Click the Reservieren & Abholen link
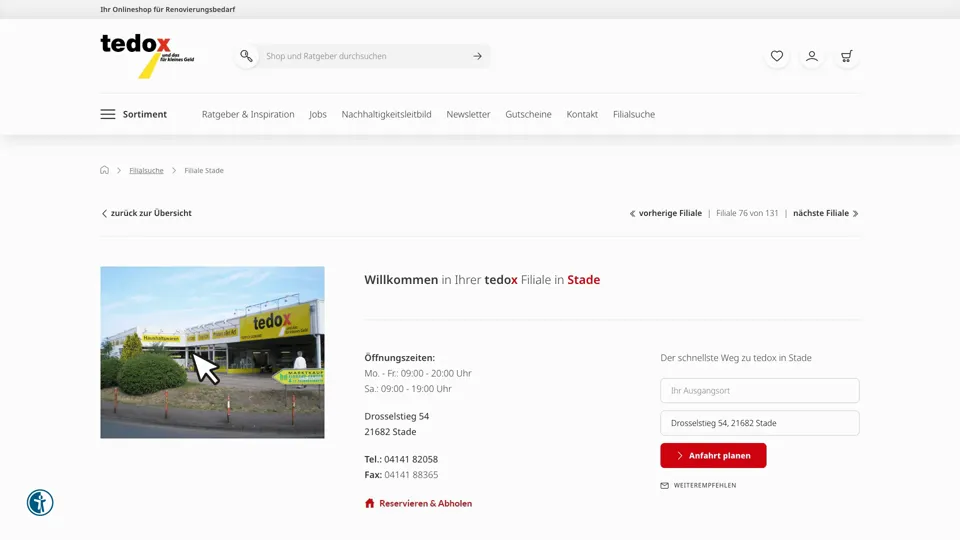The width and height of the screenshot is (960, 540). 426,503
